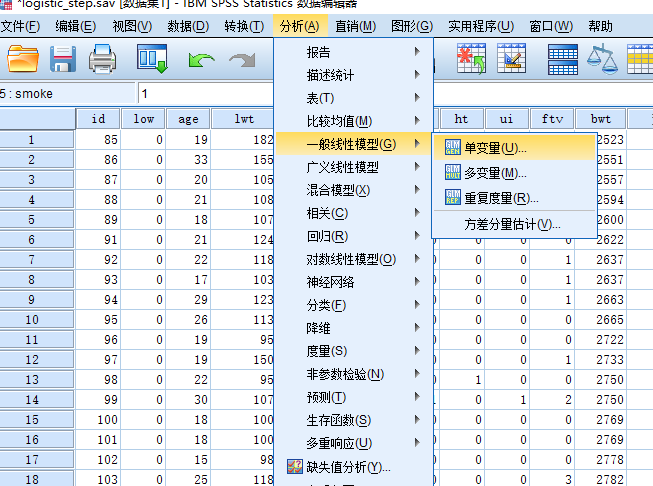
Task: Expand the 生存函数(S) submenu
Action: [353, 420]
